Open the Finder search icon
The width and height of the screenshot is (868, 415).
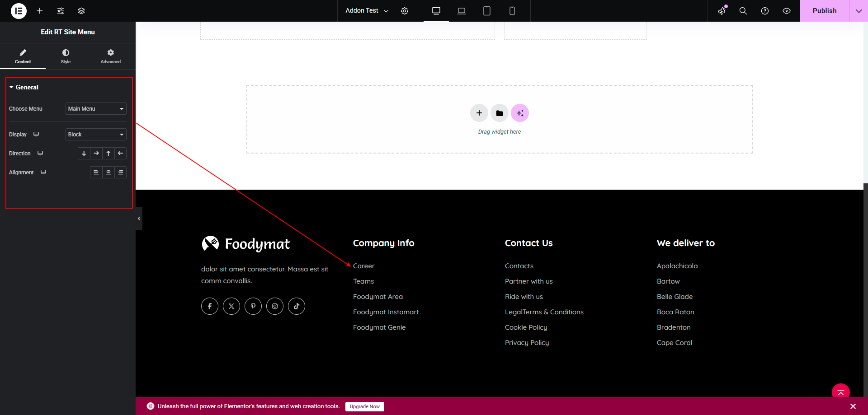tap(743, 11)
